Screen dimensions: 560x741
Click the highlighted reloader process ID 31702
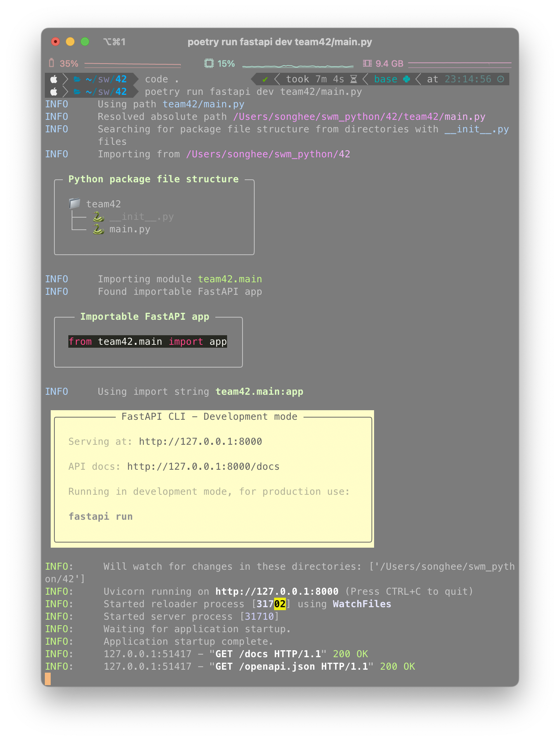(271, 604)
